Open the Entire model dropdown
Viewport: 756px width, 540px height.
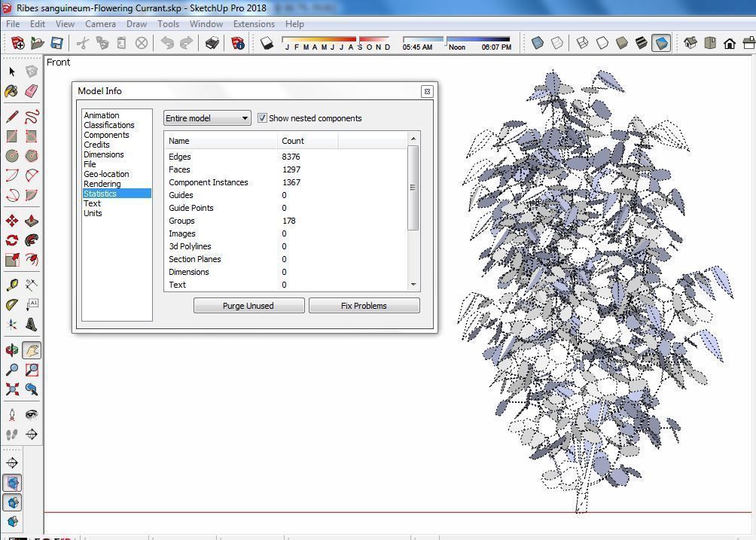tap(207, 118)
